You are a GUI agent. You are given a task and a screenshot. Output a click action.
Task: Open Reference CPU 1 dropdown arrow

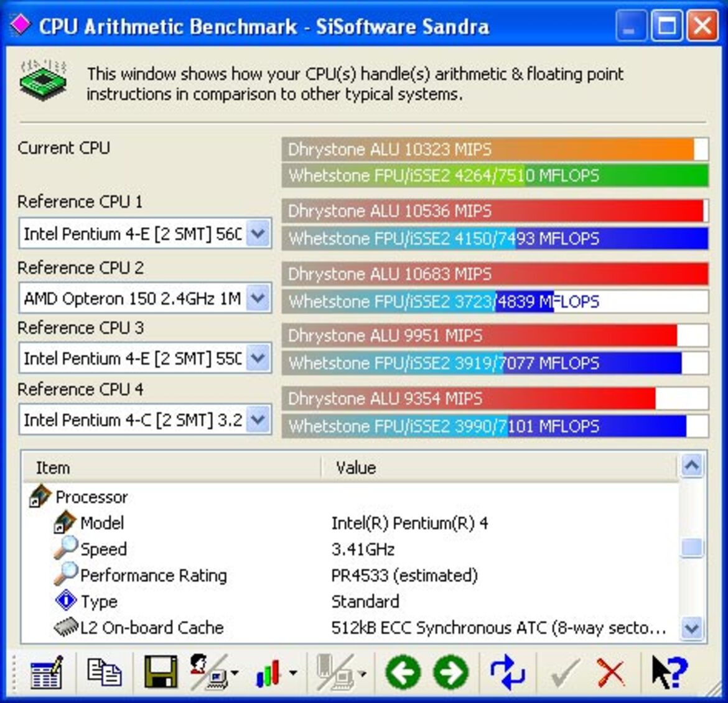258,233
